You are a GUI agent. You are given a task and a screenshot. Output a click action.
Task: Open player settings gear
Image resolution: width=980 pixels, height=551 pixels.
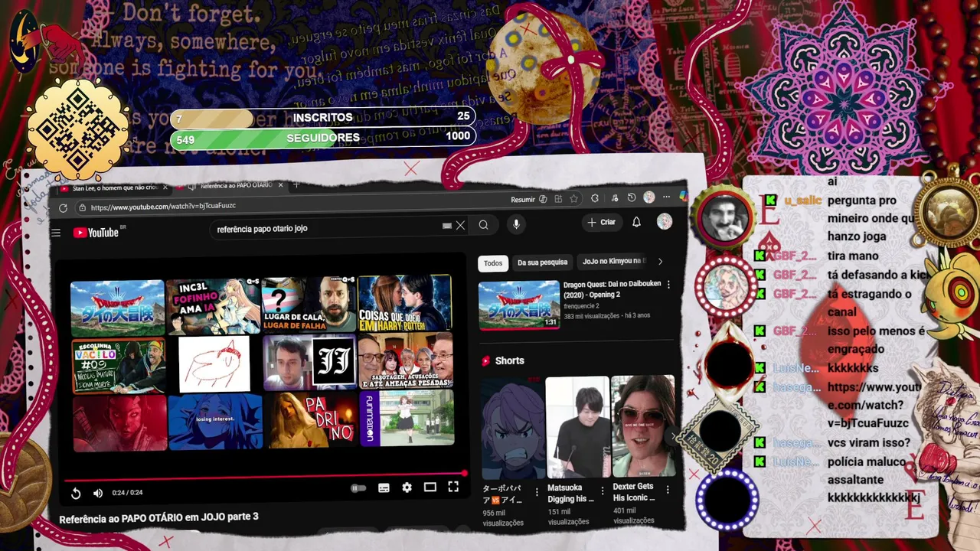point(407,487)
